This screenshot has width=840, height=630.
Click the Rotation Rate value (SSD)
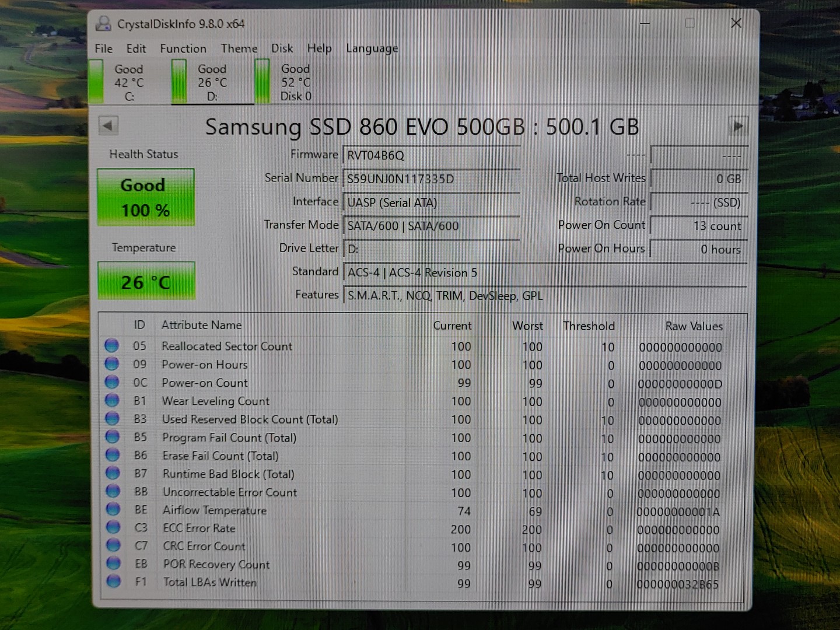click(x=699, y=202)
